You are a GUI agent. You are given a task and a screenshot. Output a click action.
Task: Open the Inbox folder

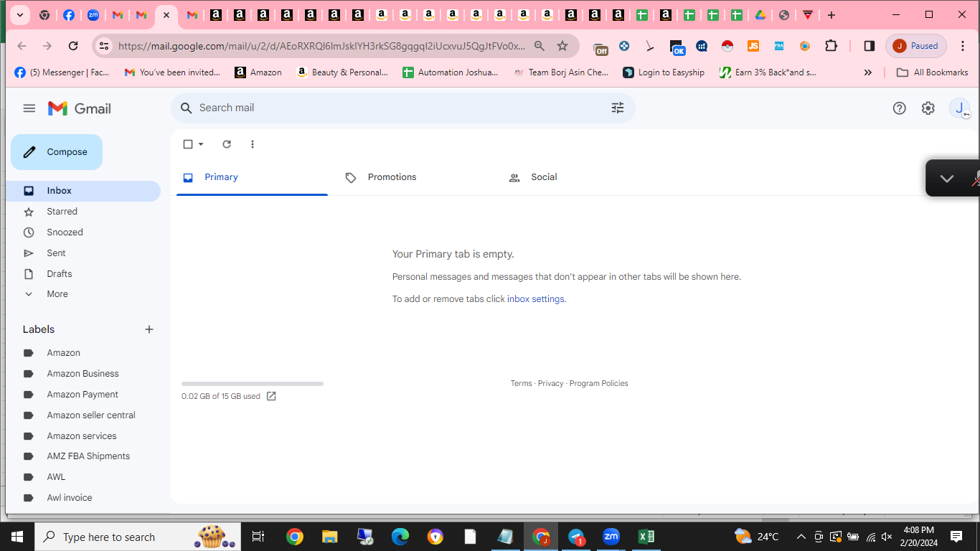[x=83, y=191]
